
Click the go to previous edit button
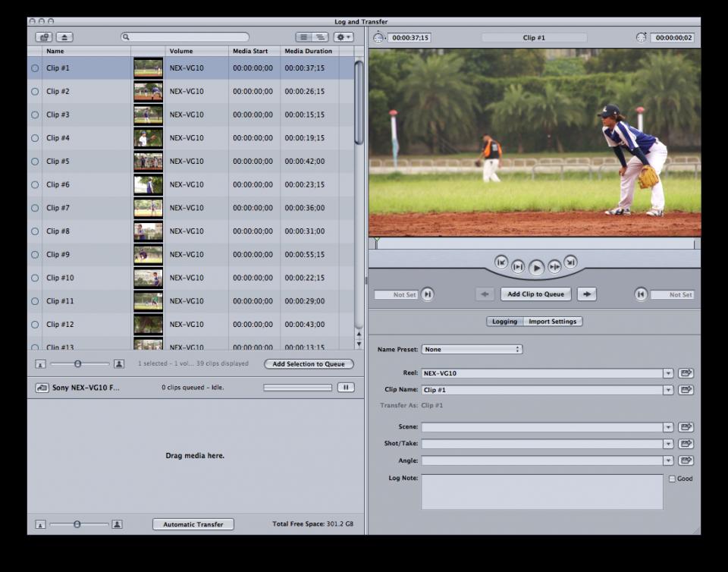(x=501, y=262)
